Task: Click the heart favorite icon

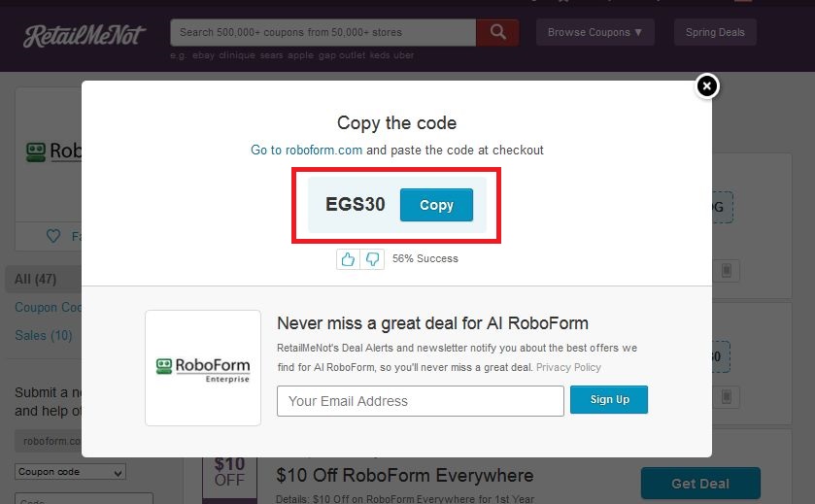Action: [x=53, y=236]
